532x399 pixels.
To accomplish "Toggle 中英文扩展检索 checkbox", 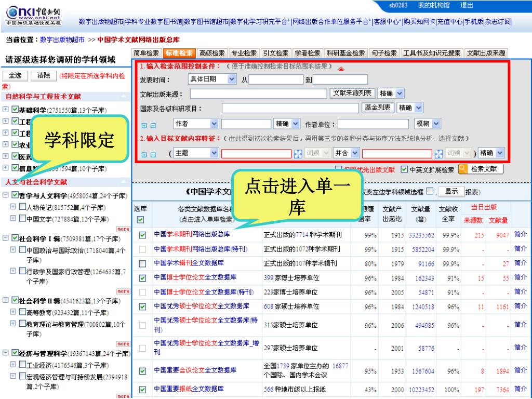I will (404, 169).
